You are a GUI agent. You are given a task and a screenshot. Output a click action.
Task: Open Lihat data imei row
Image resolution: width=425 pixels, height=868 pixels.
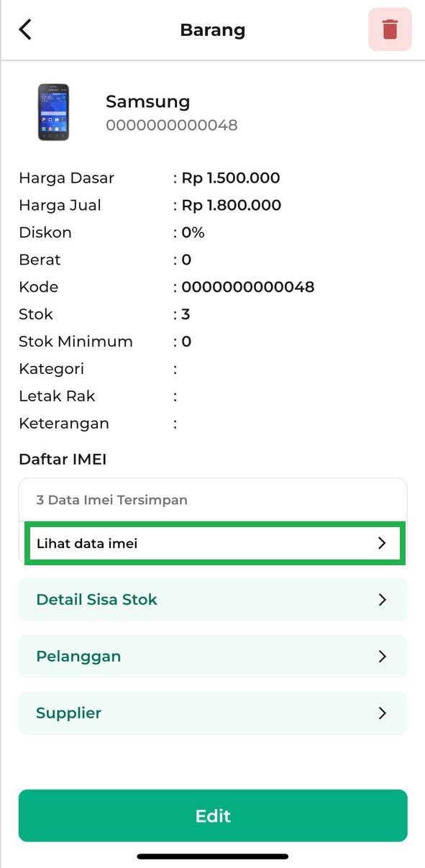(x=213, y=544)
